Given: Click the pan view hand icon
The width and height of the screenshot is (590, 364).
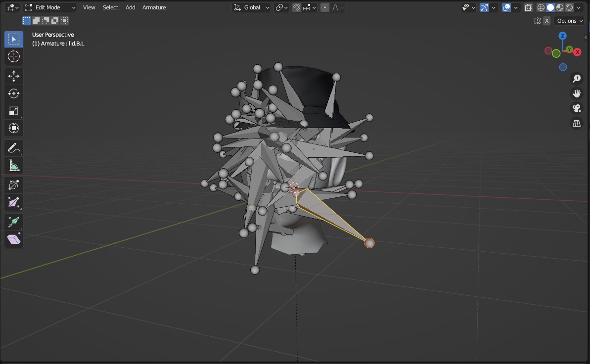Looking at the screenshot, I should (577, 93).
